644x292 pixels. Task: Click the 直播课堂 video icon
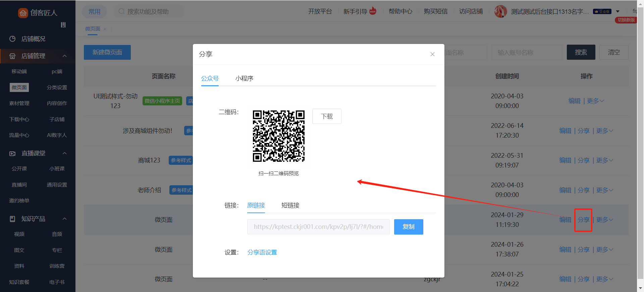pyautogui.click(x=12, y=153)
